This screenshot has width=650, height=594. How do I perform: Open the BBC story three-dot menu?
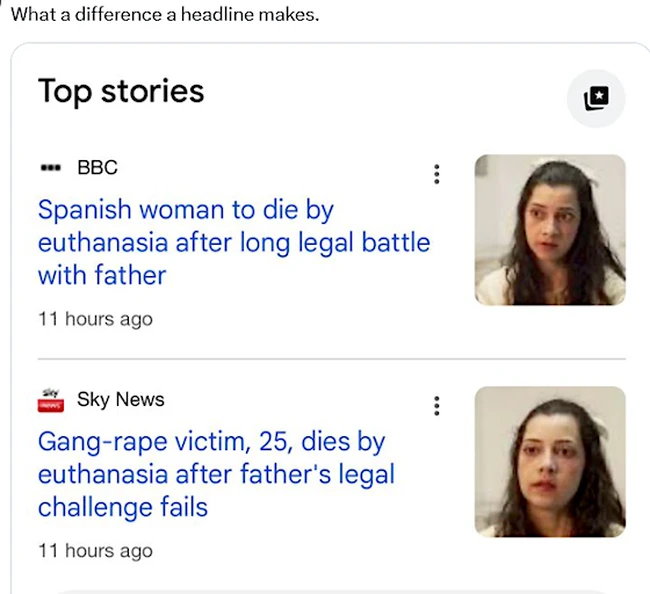[436, 174]
